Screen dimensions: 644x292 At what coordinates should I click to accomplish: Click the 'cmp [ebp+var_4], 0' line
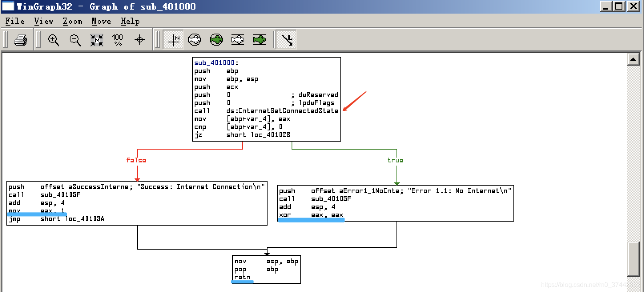click(238, 127)
